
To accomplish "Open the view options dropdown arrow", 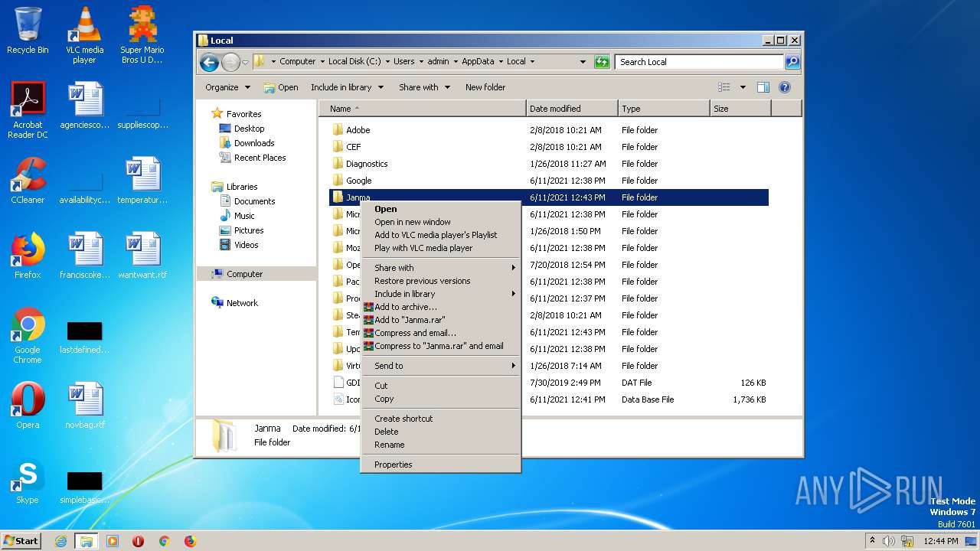I will pos(743,87).
